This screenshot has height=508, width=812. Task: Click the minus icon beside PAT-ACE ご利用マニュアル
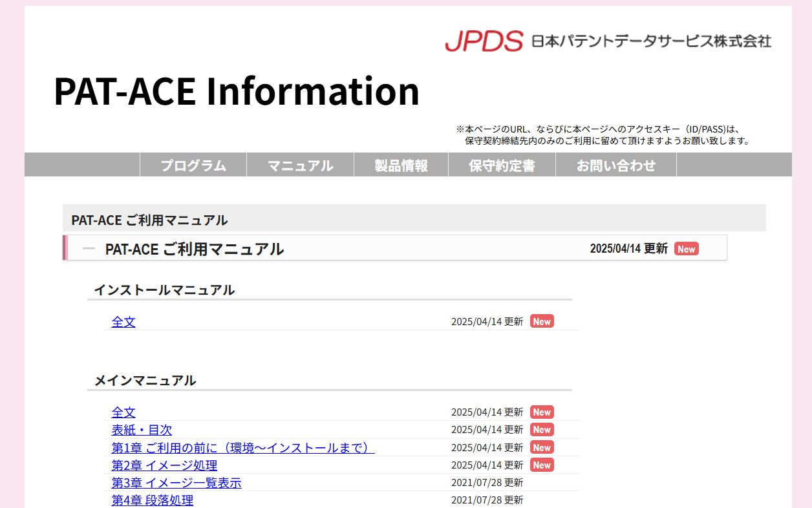tap(89, 249)
